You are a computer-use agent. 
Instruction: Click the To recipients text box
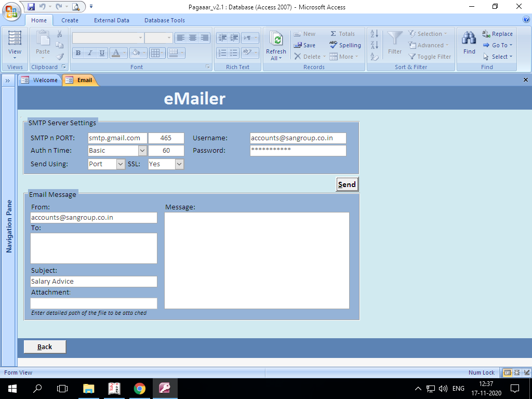(x=94, y=248)
